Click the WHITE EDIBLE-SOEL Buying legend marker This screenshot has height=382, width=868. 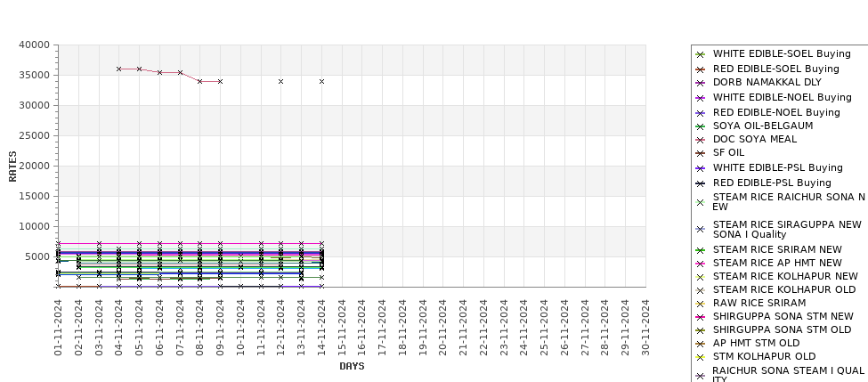click(700, 54)
